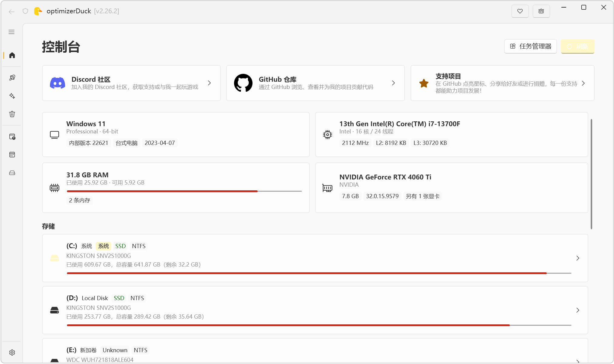The width and height of the screenshot is (614, 364).
Task: Open the window-with-clock sidebar page
Action: point(12,137)
